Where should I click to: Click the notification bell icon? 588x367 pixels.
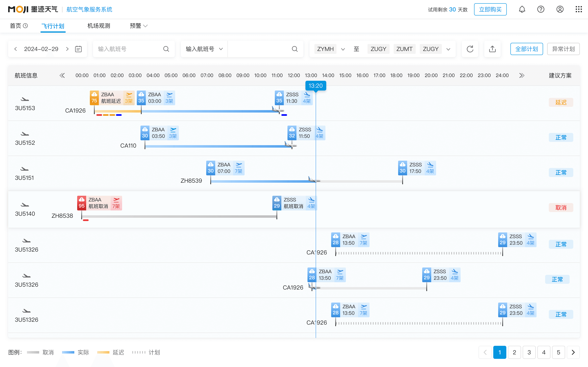[522, 9]
